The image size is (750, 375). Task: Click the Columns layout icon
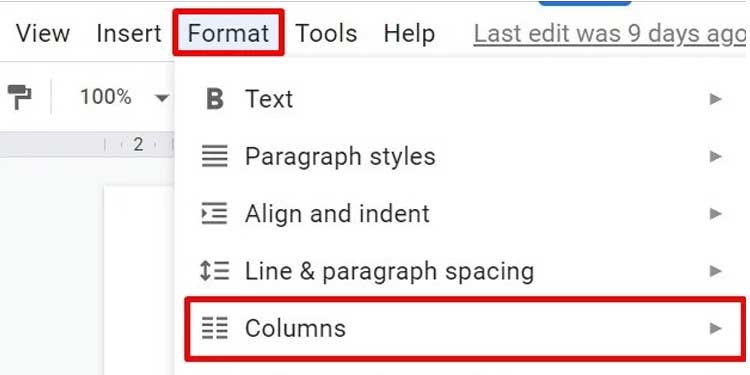215,328
